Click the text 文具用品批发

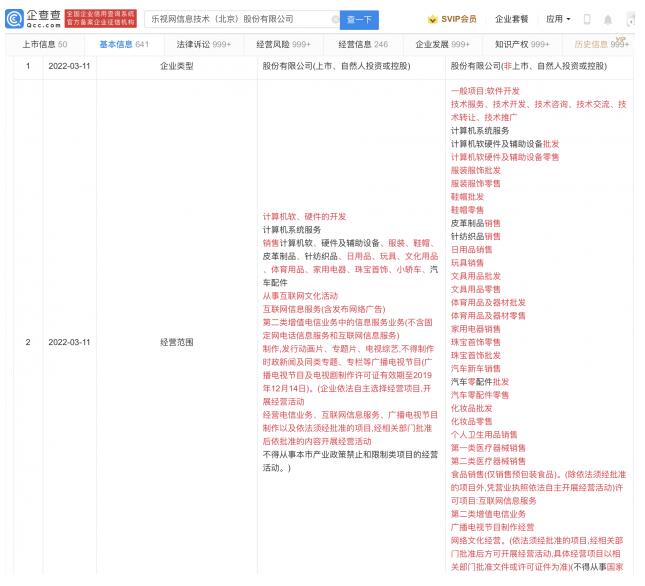476,276
